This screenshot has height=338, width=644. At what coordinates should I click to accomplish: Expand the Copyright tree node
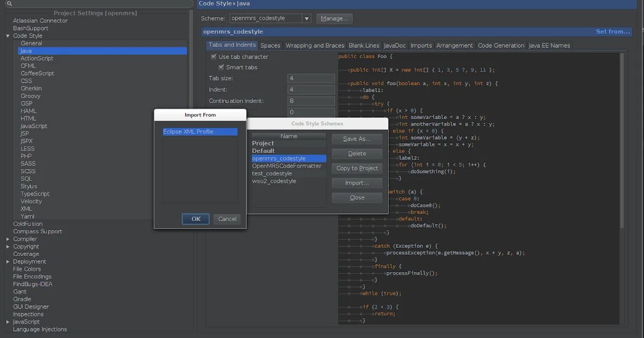8,247
